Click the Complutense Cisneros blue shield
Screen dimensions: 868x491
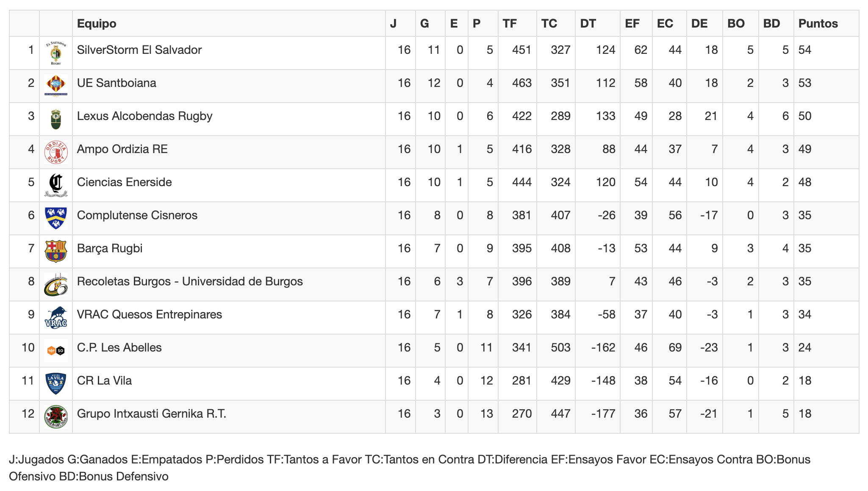point(56,218)
